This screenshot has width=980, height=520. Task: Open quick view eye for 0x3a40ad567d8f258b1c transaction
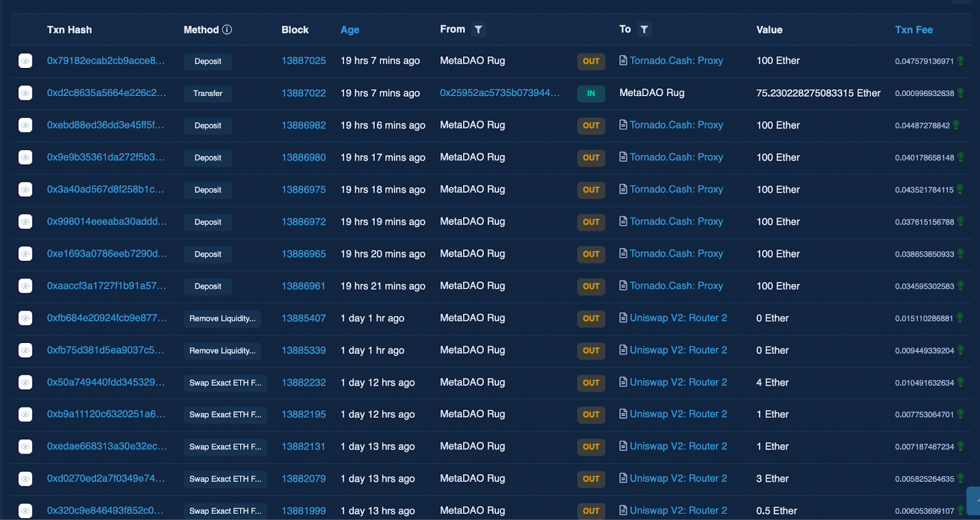[x=25, y=190]
